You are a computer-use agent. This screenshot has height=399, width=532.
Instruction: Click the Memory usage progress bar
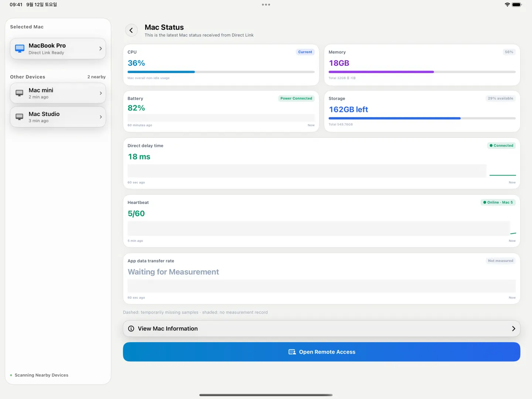(422, 72)
